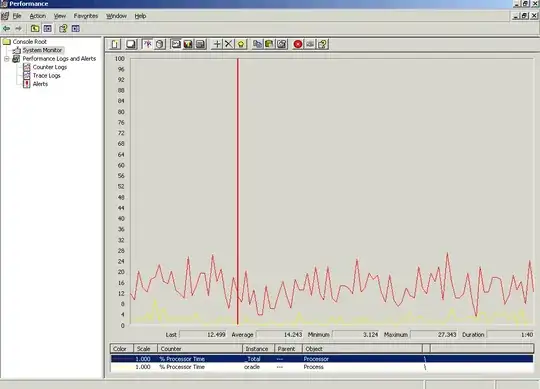Click the Counter column header
540x389 pixels.
coord(200,349)
